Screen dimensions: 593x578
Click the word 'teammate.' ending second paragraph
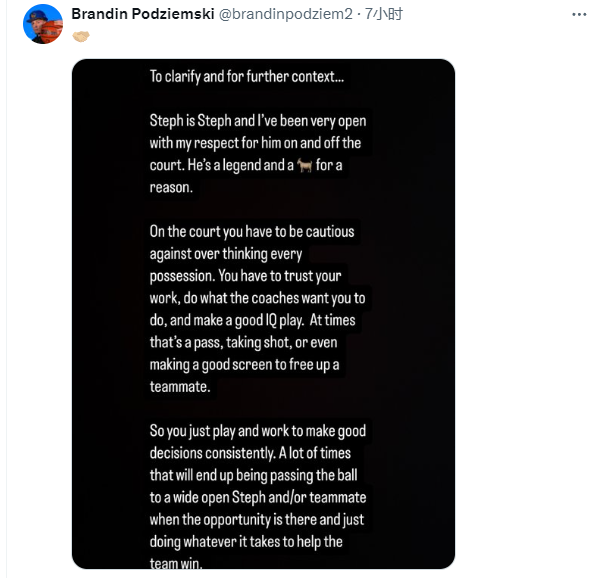pyautogui.click(x=180, y=387)
